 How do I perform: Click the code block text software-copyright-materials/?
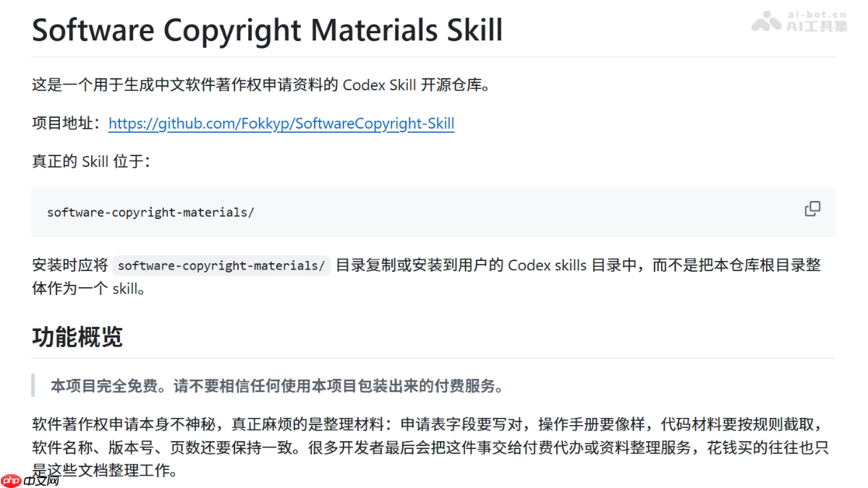[x=150, y=213]
